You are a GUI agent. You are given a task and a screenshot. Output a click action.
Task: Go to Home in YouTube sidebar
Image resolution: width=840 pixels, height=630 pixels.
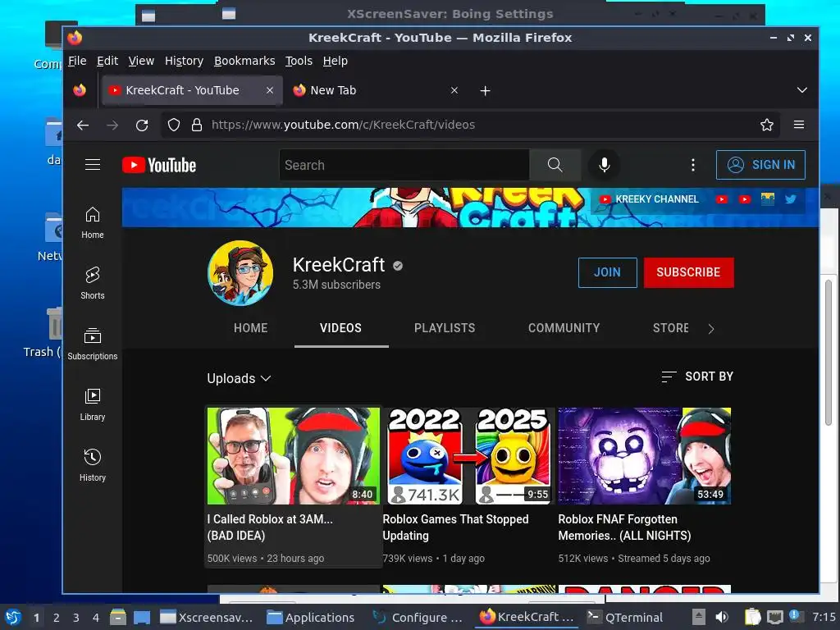click(x=93, y=223)
